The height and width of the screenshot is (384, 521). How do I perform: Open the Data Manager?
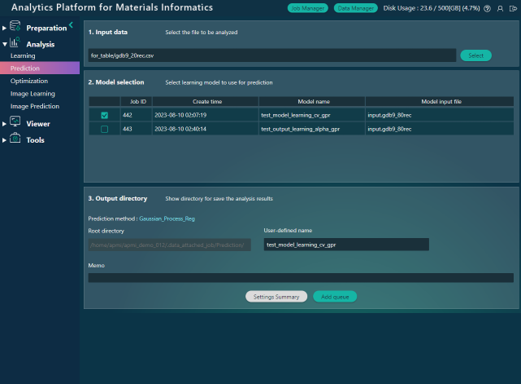click(356, 8)
